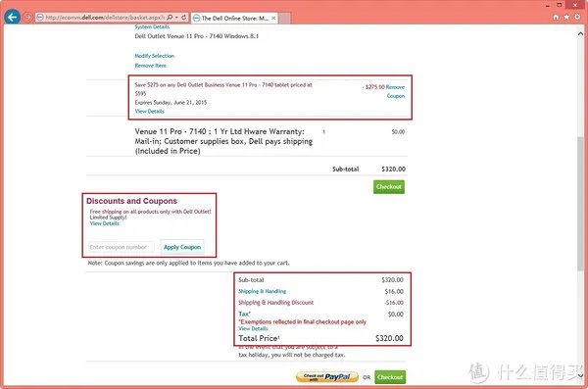Open the browser home icon
This screenshot has height=389, width=588.
(556, 18)
